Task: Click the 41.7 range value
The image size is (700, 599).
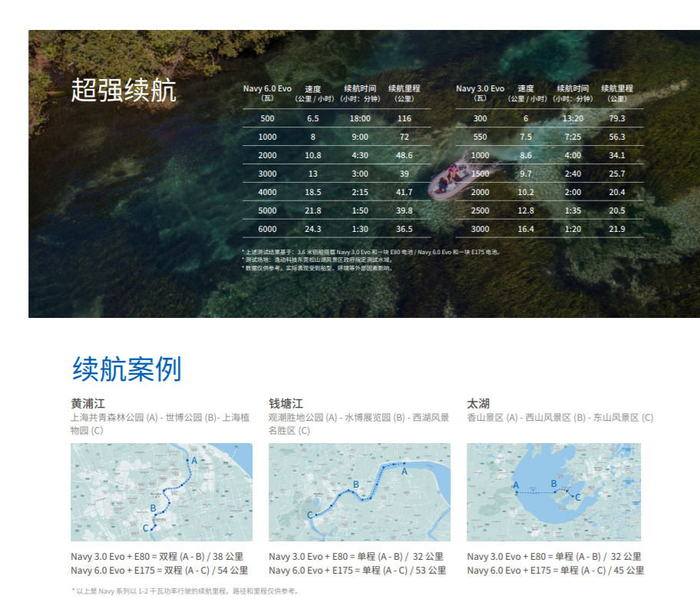Action: pos(404,192)
